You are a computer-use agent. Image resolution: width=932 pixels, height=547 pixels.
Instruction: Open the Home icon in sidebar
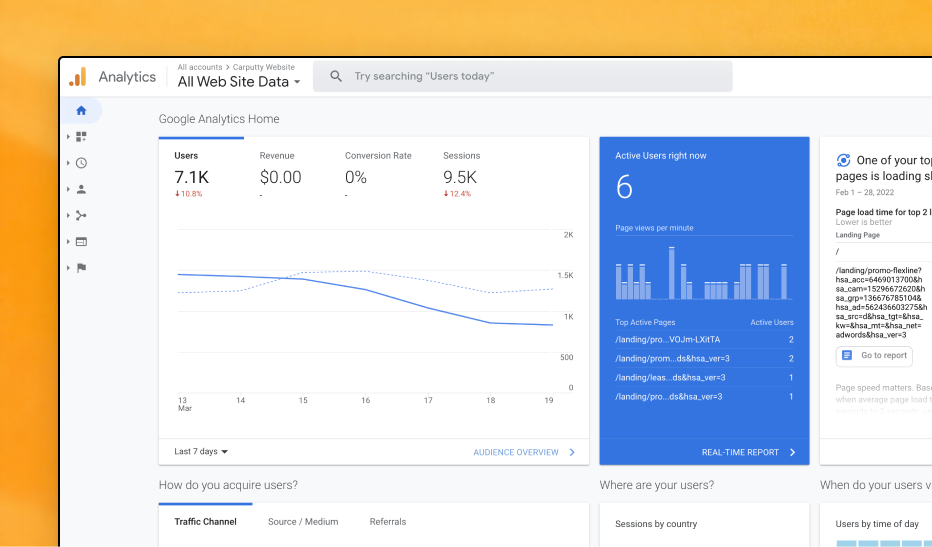(x=81, y=111)
